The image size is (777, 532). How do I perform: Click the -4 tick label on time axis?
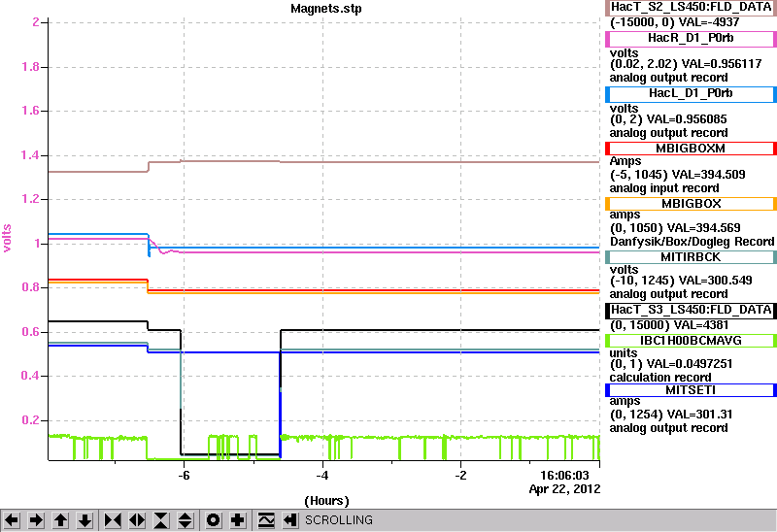click(322, 476)
